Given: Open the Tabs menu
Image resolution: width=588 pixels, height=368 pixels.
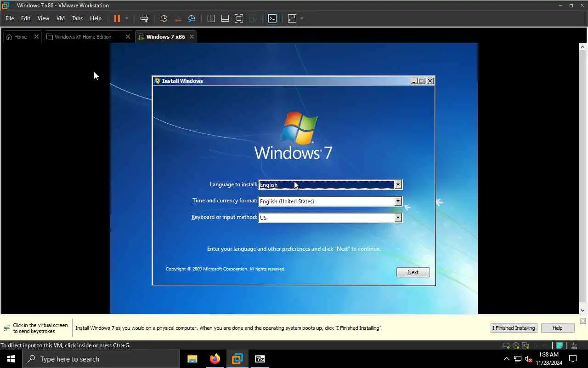Looking at the screenshot, I should pos(77,18).
